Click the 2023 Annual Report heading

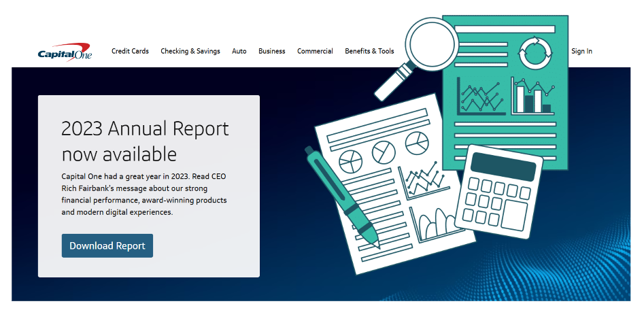pyautogui.click(x=145, y=141)
